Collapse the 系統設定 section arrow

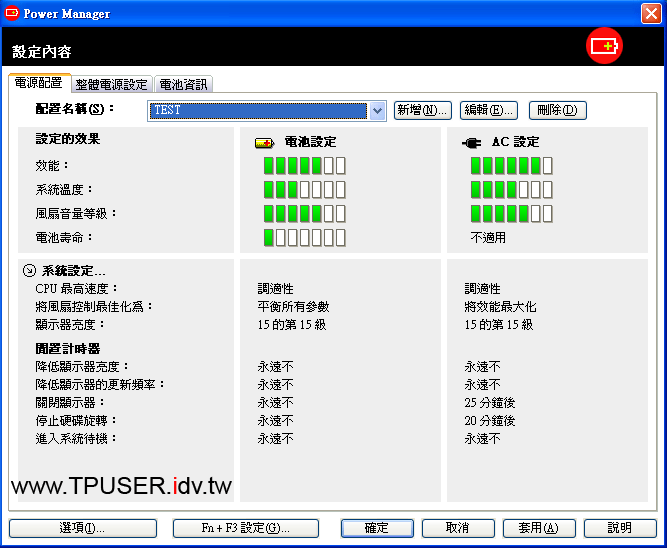(x=29, y=271)
